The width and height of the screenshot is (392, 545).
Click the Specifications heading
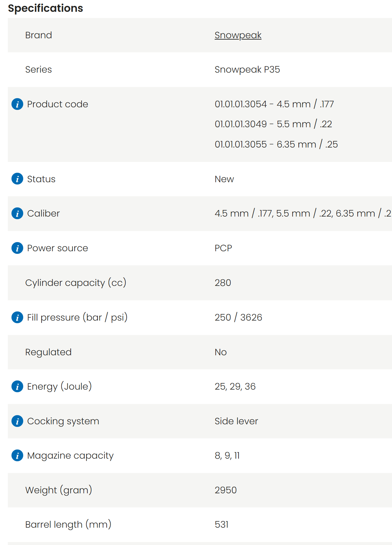tap(45, 8)
